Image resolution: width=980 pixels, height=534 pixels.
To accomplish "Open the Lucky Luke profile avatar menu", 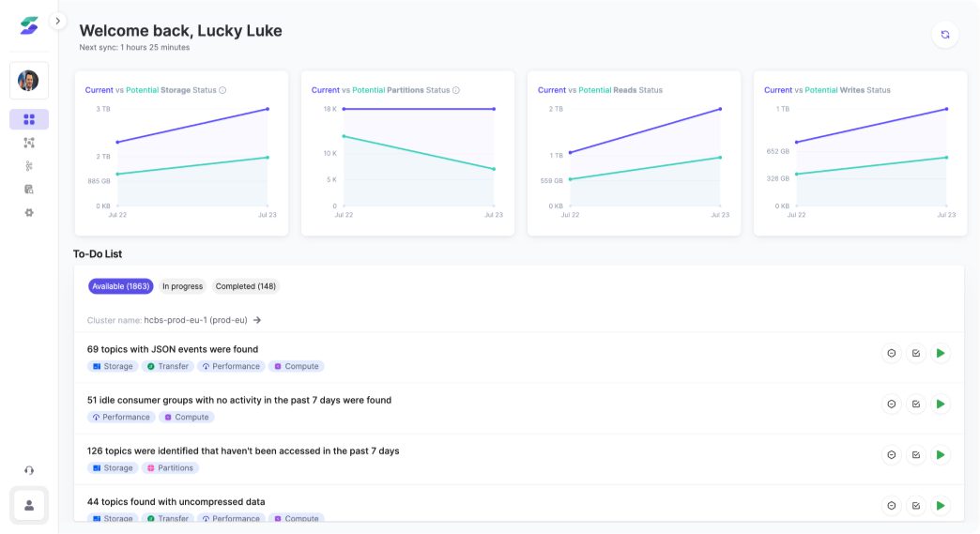I will pyautogui.click(x=29, y=81).
